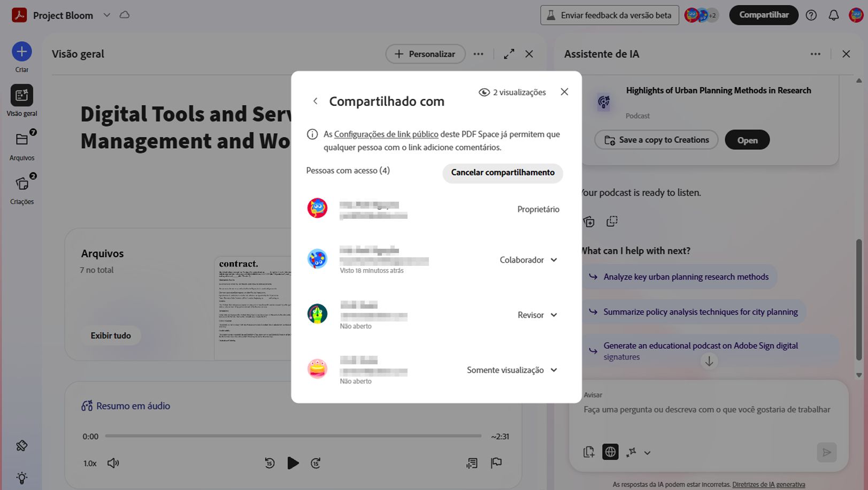
Task: Click the Personalizar button
Action: coord(425,54)
